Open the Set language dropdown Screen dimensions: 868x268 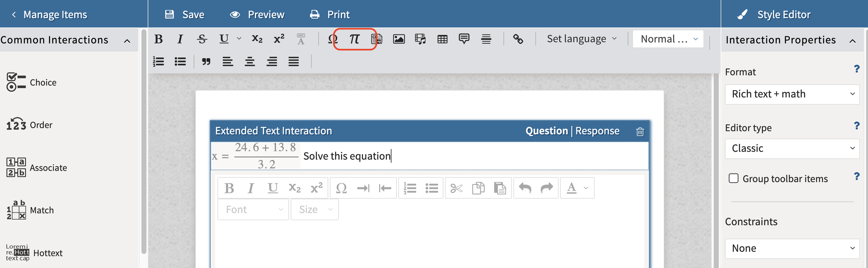582,39
